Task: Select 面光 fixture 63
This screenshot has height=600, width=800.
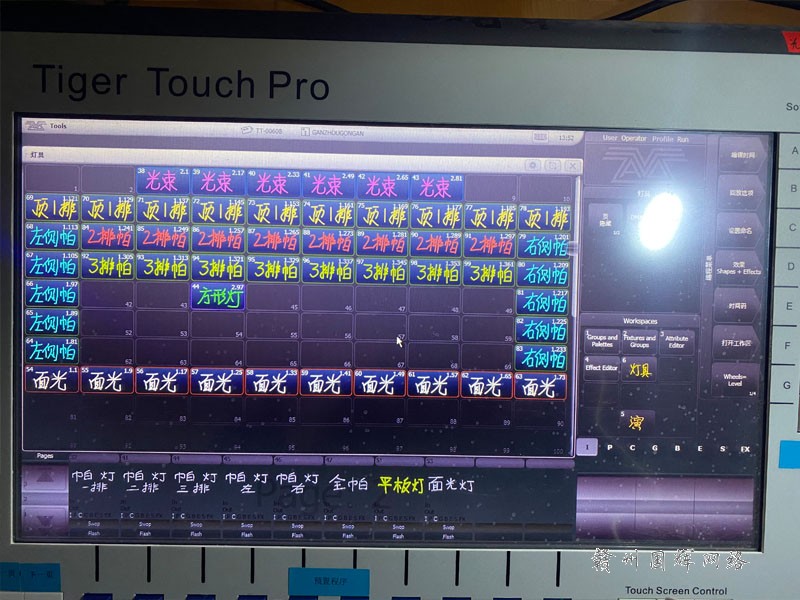Action: pos(541,387)
